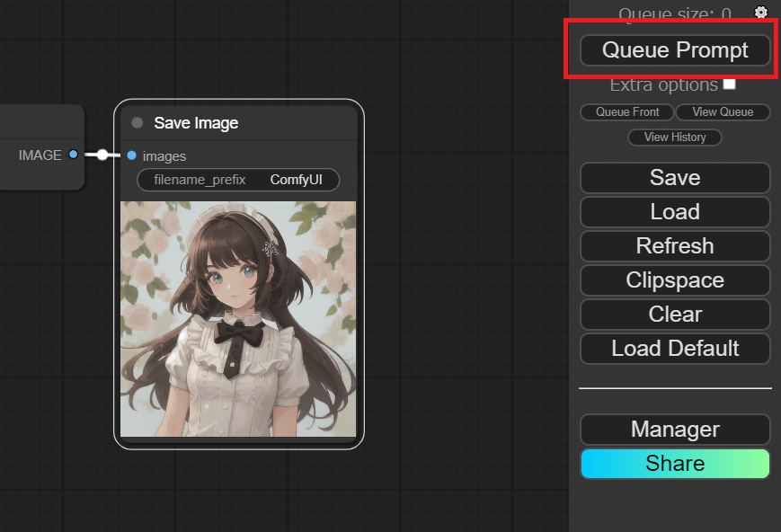Image resolution: width=781 pixels, height=532 pixels.
Task: Click the white link midpoint on the connection
Action: point(102,155)
